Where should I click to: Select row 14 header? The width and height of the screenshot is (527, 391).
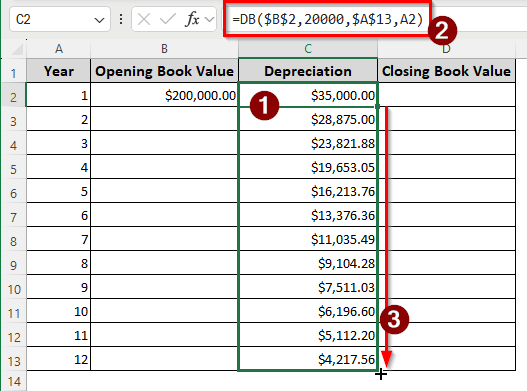13,382
